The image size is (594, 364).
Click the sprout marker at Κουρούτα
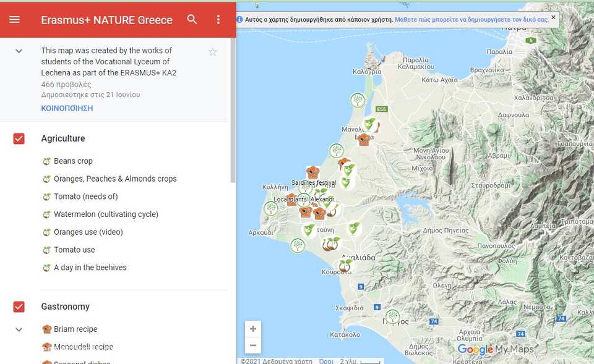pos(345,266)
